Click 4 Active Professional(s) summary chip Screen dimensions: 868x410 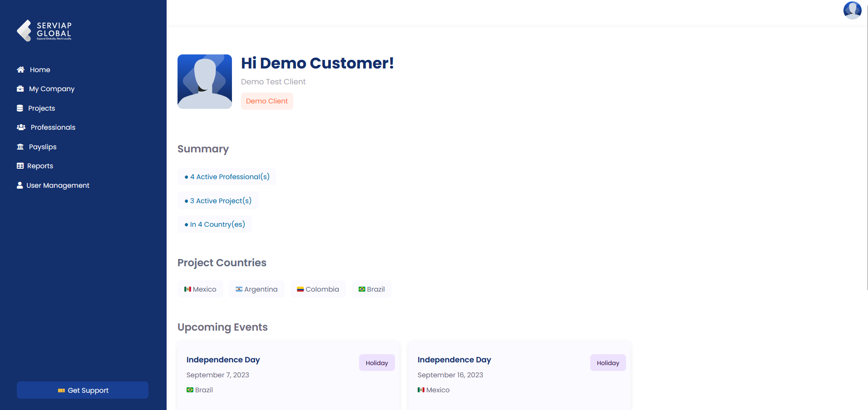pyautogui.click(x=227, y=177)
